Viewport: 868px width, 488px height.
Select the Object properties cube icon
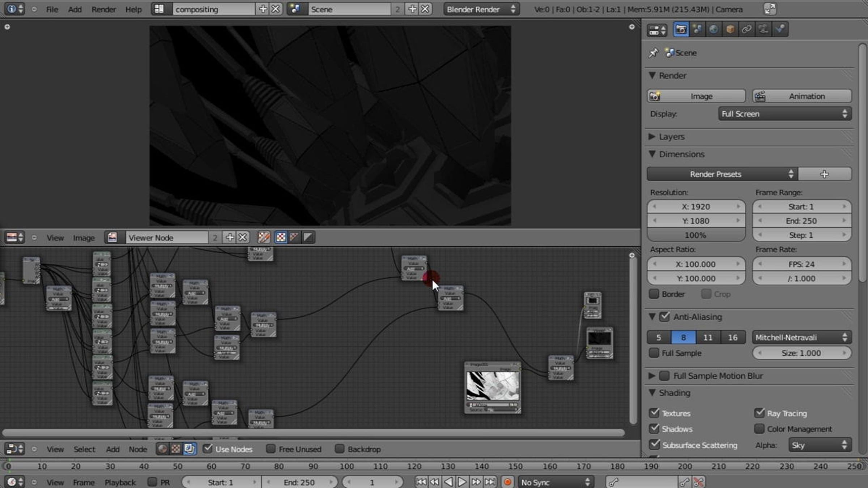click(x=730, y=29)
